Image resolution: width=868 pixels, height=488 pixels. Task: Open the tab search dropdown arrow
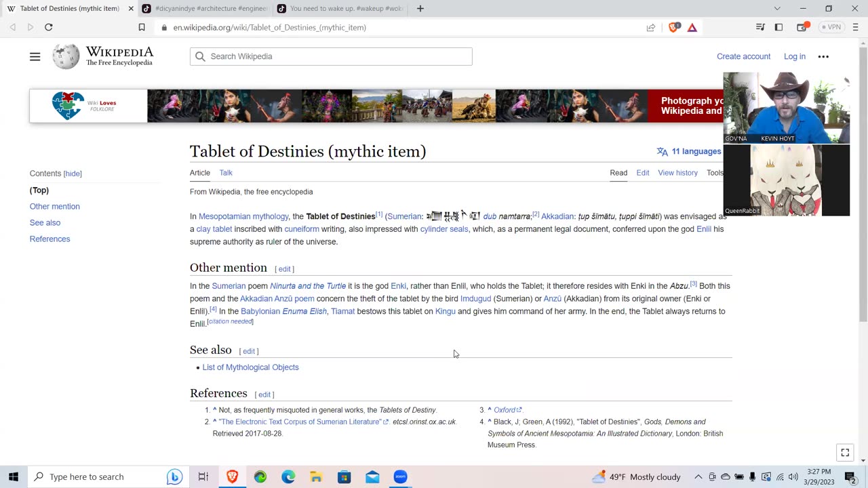pyautogui.click(x=777, y=9)
